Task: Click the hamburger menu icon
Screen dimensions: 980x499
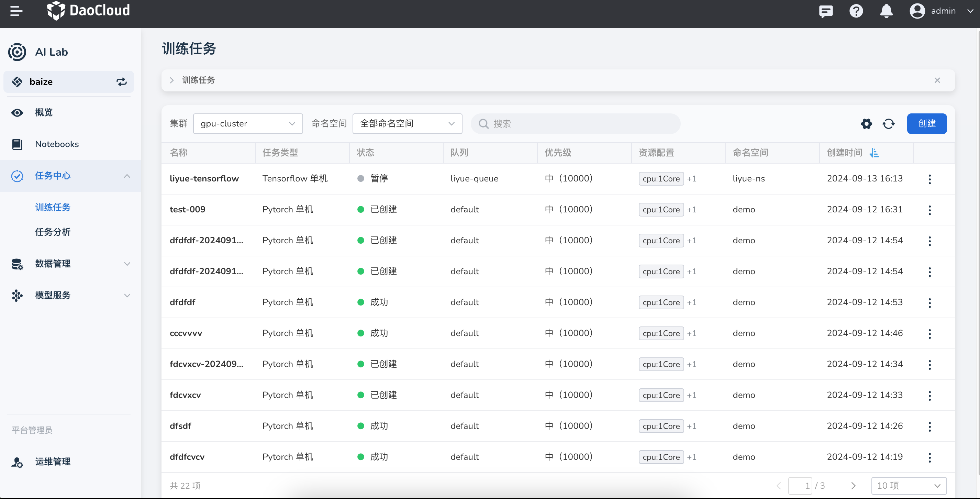Action: pyautogui.click(x=16, y=11)
